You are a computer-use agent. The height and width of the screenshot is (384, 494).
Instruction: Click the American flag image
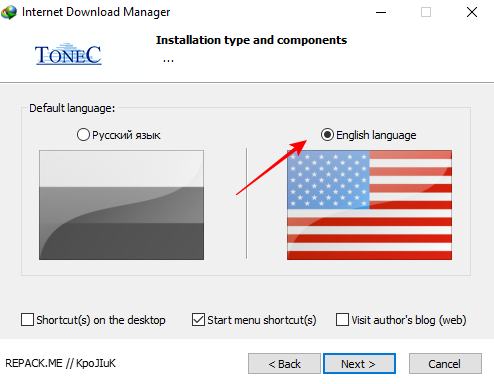pos(369,205)
